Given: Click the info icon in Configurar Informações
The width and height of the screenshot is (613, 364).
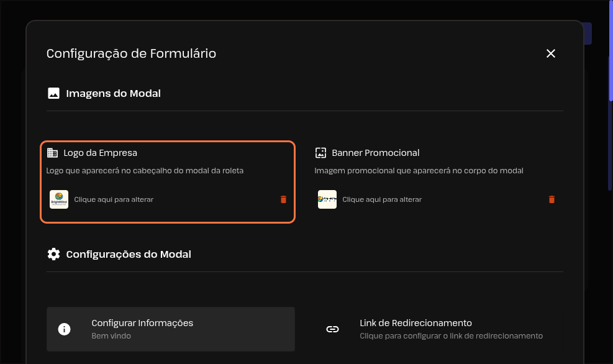Looking at the screenshot, I should click(x=64, y=329).
